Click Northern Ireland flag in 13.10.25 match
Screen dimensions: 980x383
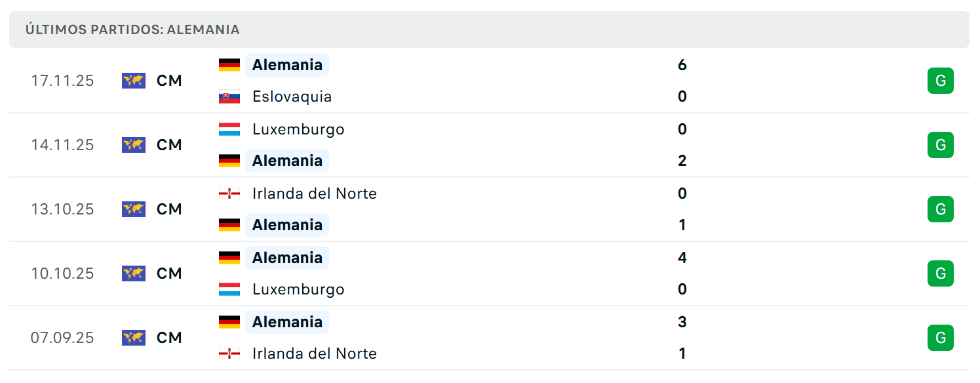click(229, 193)
